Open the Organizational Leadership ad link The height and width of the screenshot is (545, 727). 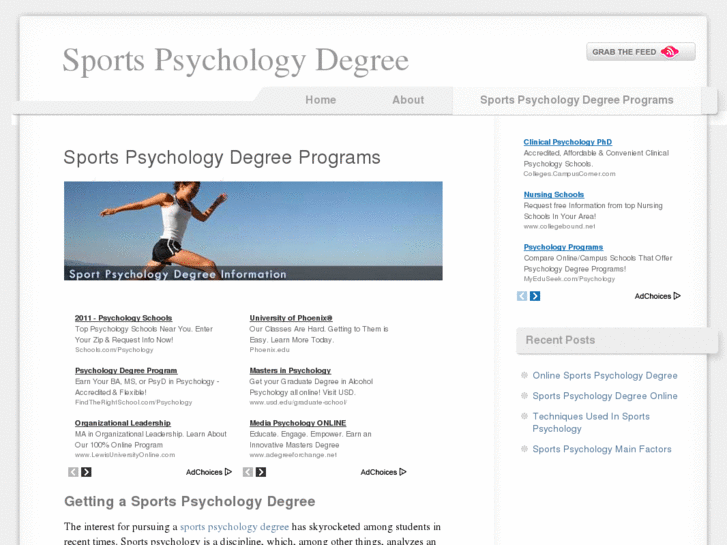123,423
